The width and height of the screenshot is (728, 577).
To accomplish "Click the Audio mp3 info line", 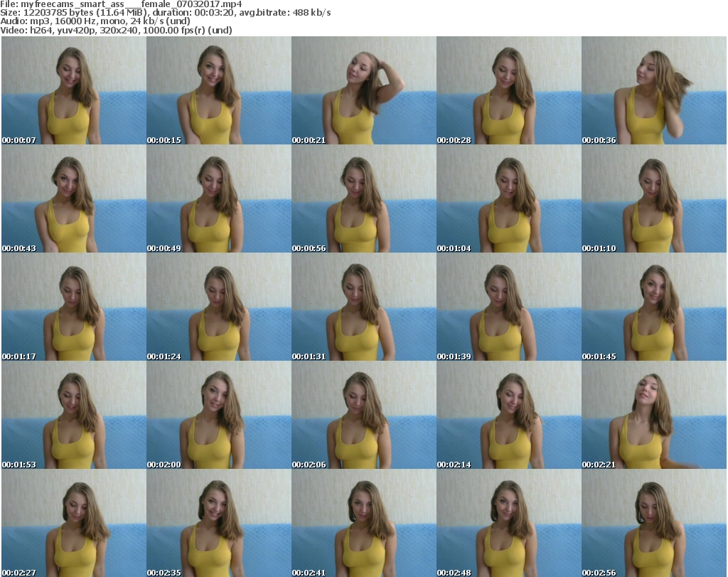I will [x=95, y=21].
